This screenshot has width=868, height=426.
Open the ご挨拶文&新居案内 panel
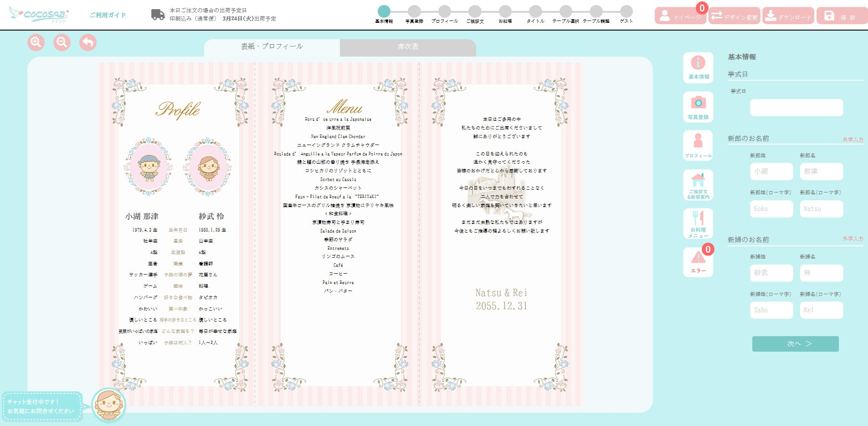point(698,184)
